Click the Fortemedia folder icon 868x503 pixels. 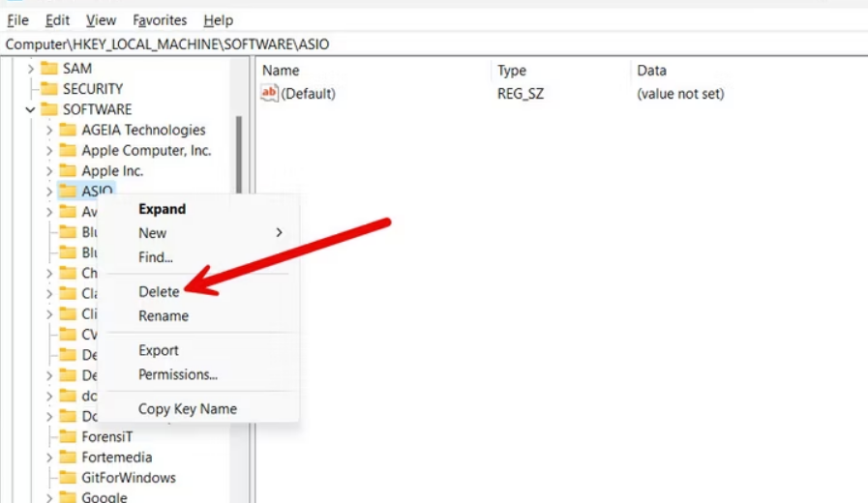tap(67, 457)
